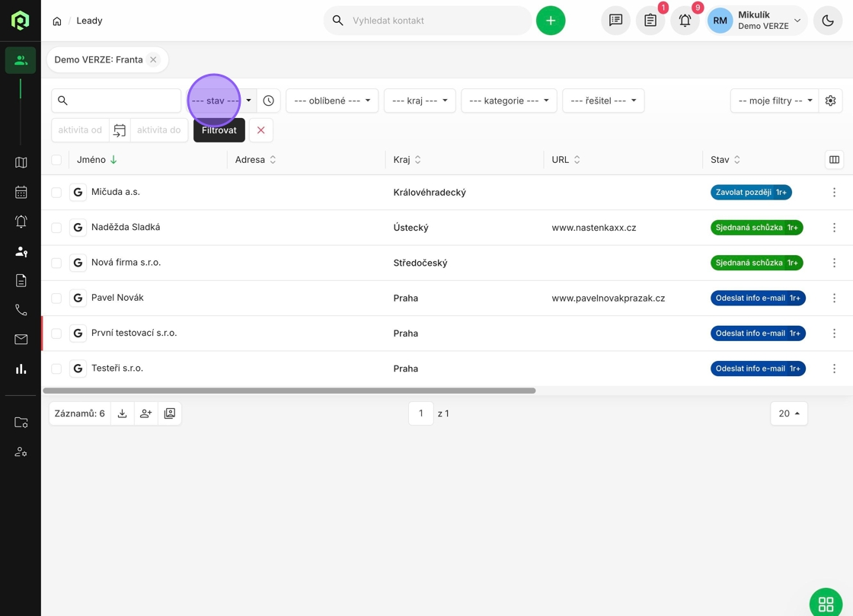Check the Mičuda a.s. row checkbox
This screenshot has height=616, width=853.
56,193
